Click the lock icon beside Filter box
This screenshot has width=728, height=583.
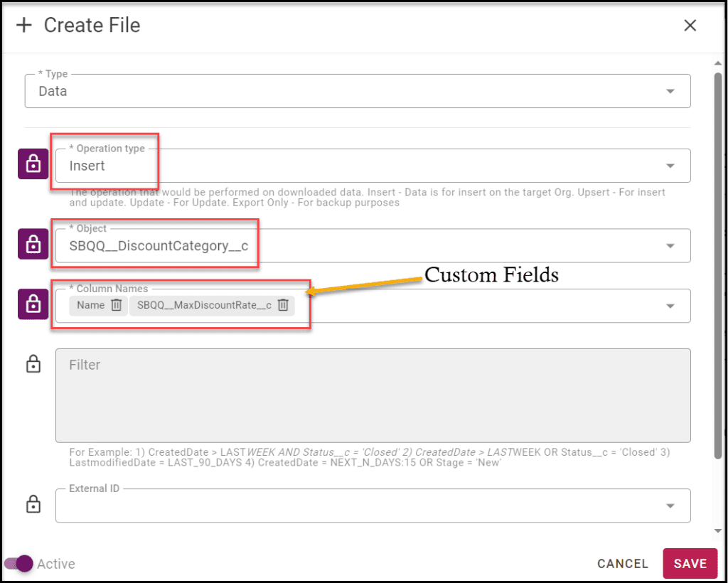pos(33,364)
